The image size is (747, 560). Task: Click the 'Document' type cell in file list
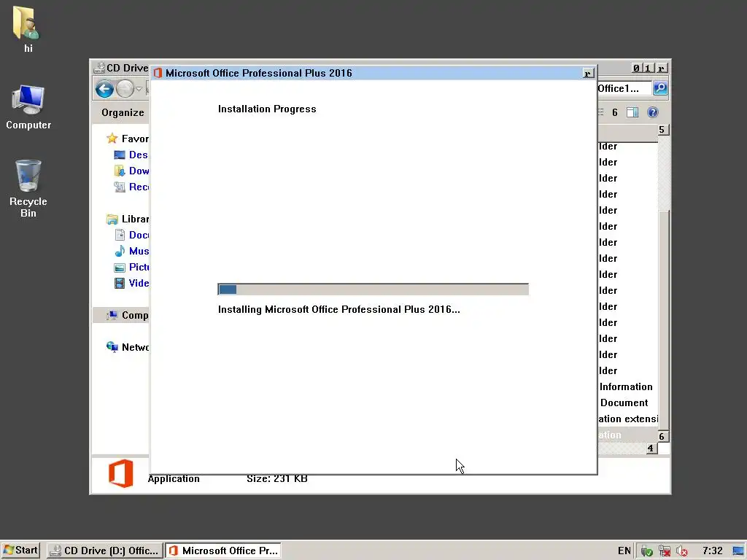coord(624,402)
